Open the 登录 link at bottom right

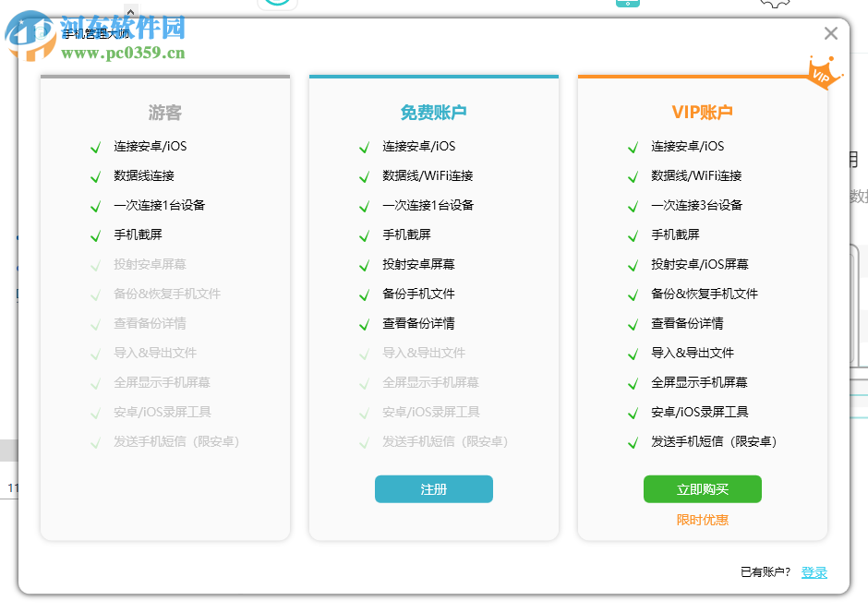tap(814, 572)
